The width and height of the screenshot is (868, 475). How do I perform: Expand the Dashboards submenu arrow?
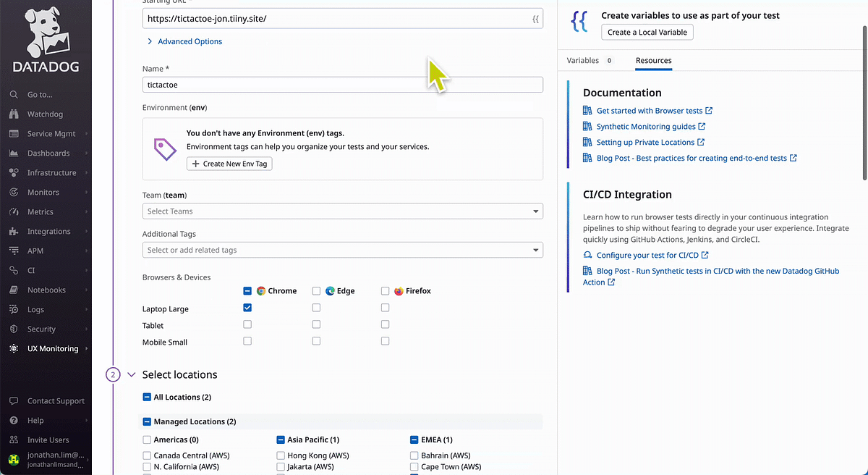coord(87,154)
